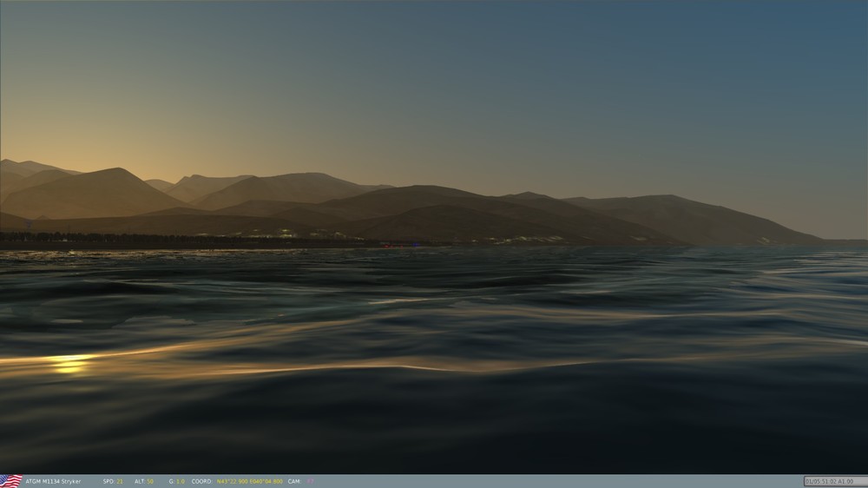868x488 pixels.
Task: Click the mission time box 01/05:51:02
Action: point(835,481)
